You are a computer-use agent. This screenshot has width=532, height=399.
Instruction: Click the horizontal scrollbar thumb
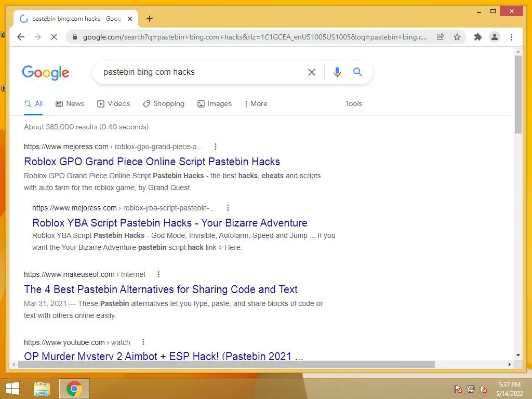(227, 364)
